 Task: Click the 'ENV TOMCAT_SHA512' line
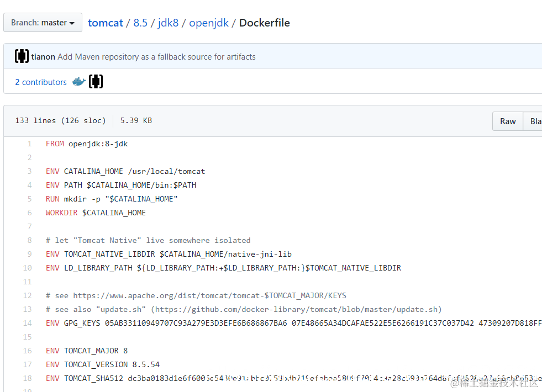tap(294, 379)
